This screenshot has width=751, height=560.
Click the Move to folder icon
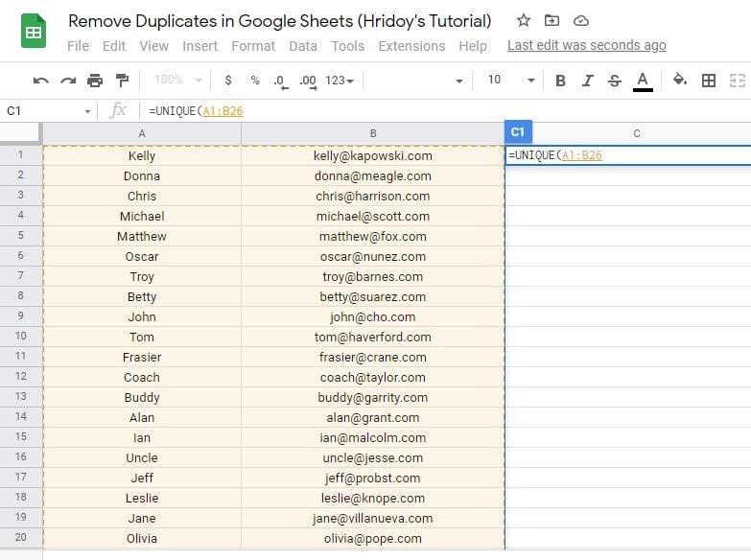552,20
